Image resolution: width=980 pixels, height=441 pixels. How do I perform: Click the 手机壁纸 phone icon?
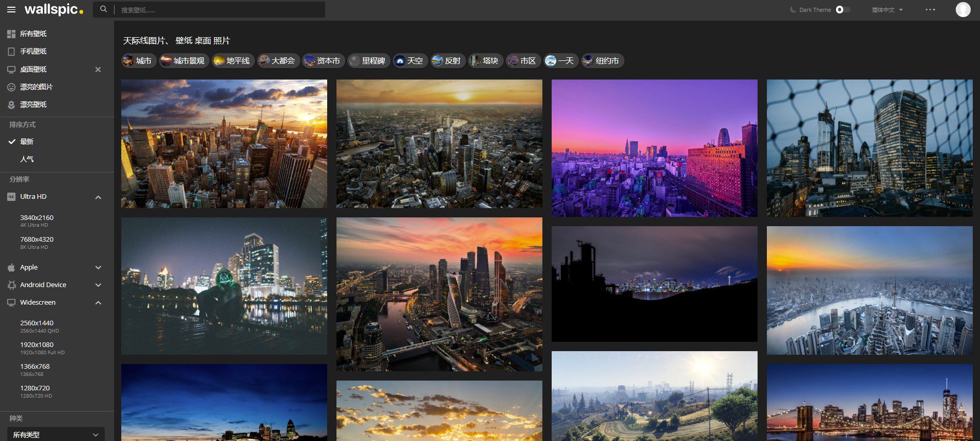(11, 52)
